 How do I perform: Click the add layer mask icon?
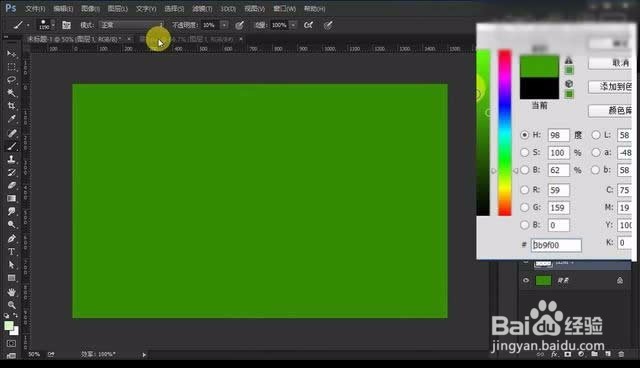tap(567, 354)
